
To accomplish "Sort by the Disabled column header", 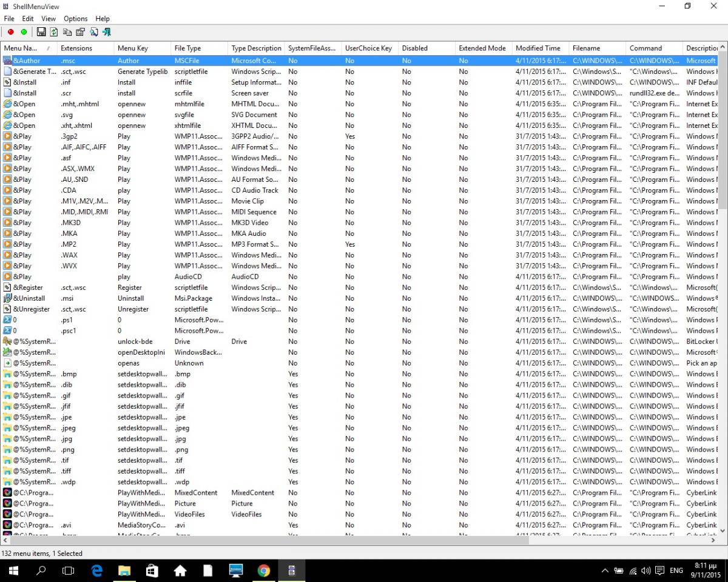I will [415, 48].
